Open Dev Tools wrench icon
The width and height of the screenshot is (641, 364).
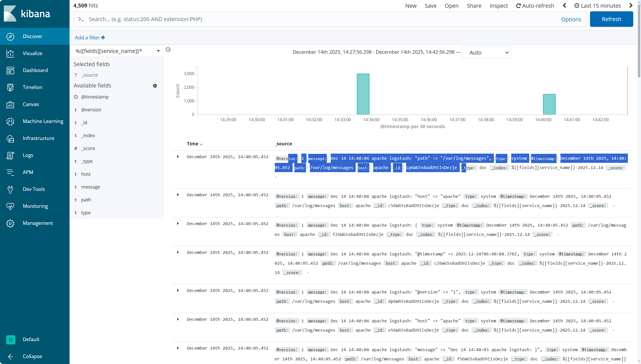[10, 189]
